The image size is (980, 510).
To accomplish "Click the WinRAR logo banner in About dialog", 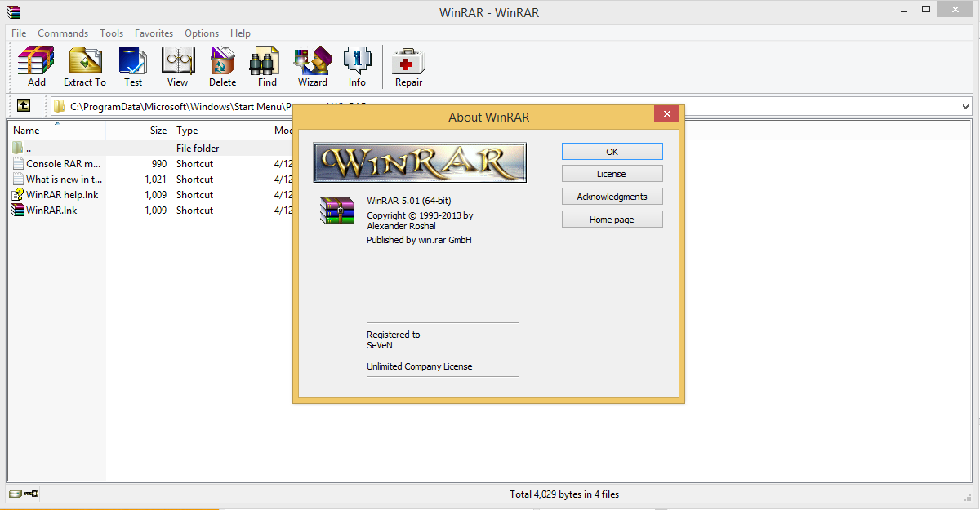I will coord(420,162).
